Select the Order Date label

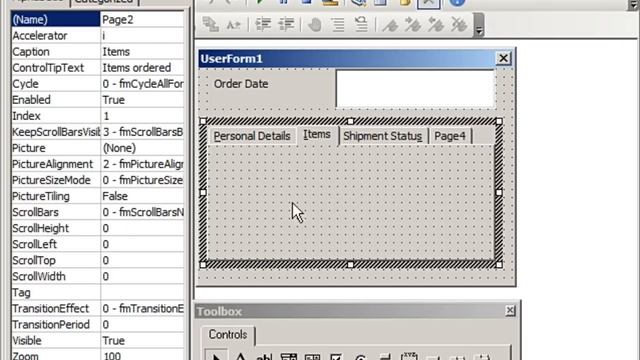pos(241,84)
